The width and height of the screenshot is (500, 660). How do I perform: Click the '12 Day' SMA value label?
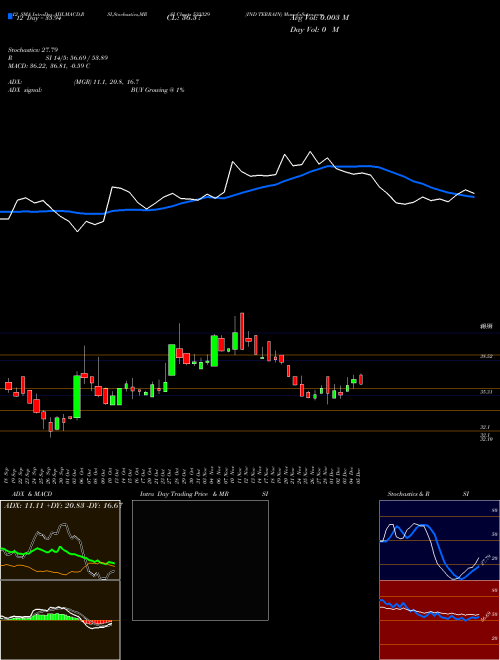pyautogui.click(x=38, y=18)
